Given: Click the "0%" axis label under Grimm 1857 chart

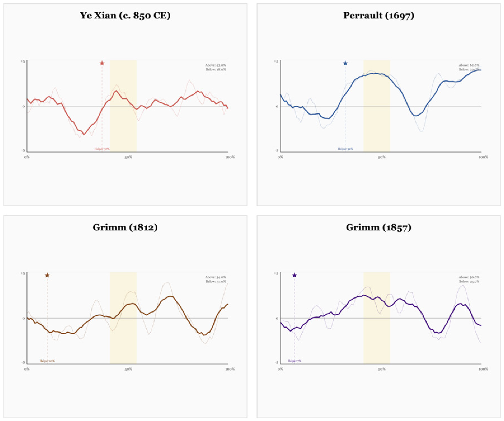Looking at the screenshot, I should click(280, 369).
